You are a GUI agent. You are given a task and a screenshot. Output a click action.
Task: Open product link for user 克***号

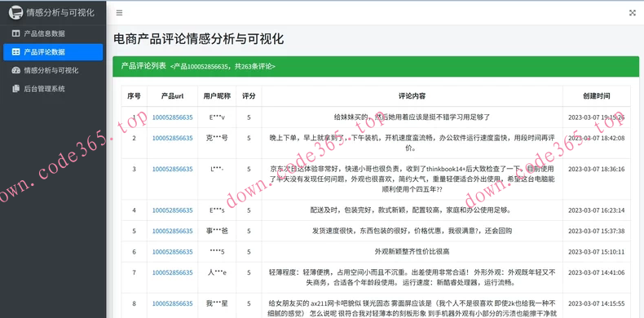click(173, 138)
